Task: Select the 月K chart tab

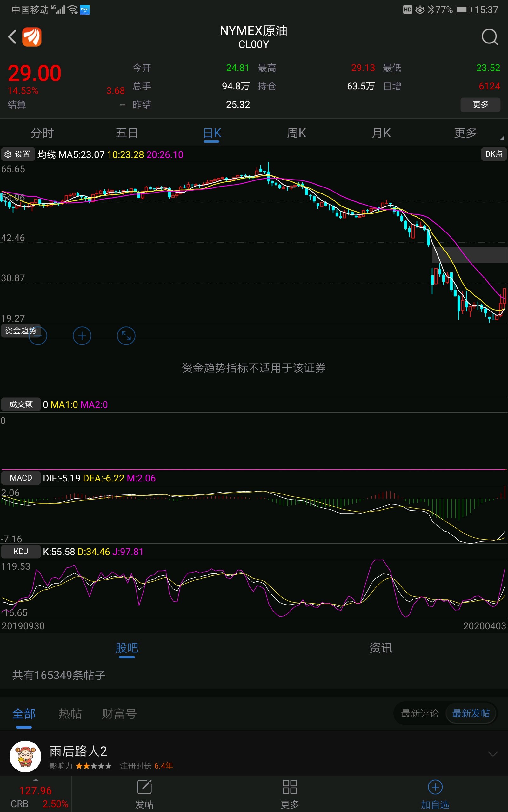Action: click(381, 133)
